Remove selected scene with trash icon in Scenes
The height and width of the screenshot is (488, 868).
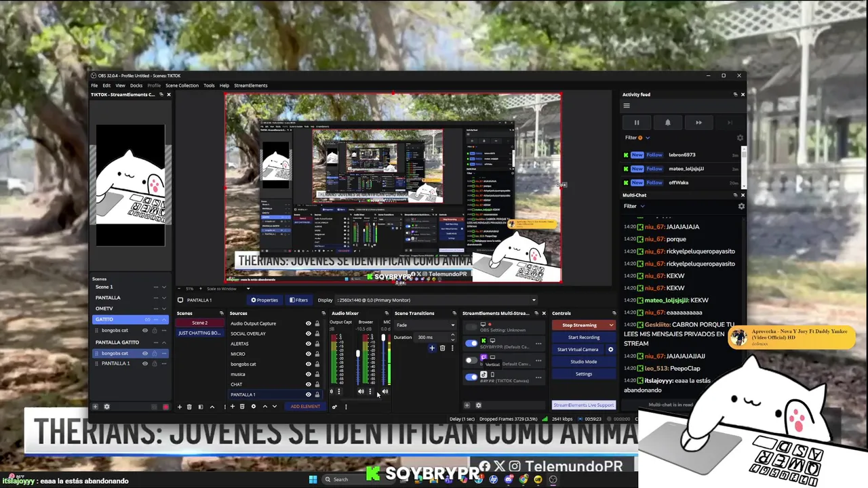(x=189, y=407)
